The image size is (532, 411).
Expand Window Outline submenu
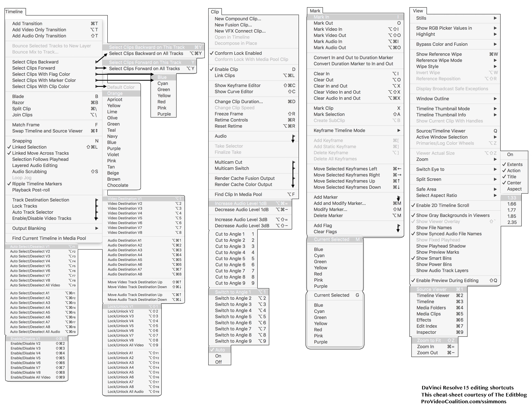[455, 99]
